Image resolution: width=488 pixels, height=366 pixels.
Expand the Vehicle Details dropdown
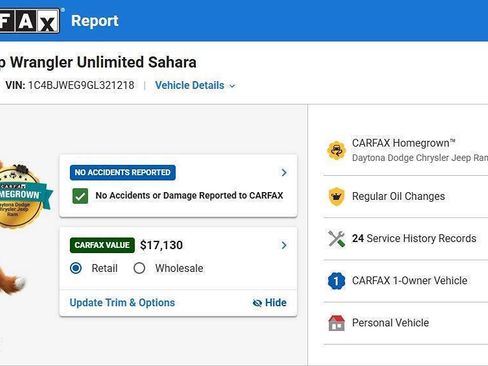(195, 85)
